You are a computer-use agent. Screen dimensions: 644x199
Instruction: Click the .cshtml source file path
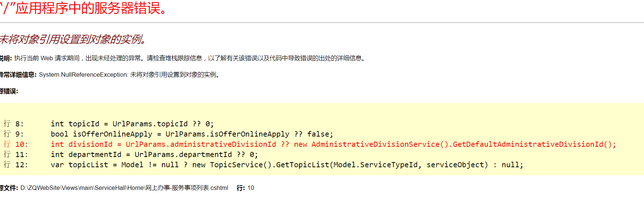pos(124,188)
